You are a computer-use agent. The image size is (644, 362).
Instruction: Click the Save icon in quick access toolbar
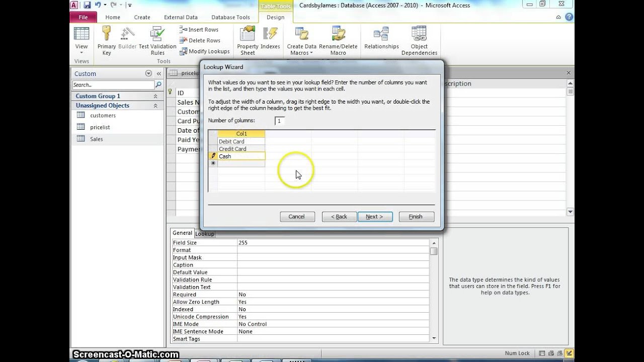[87, 5]
